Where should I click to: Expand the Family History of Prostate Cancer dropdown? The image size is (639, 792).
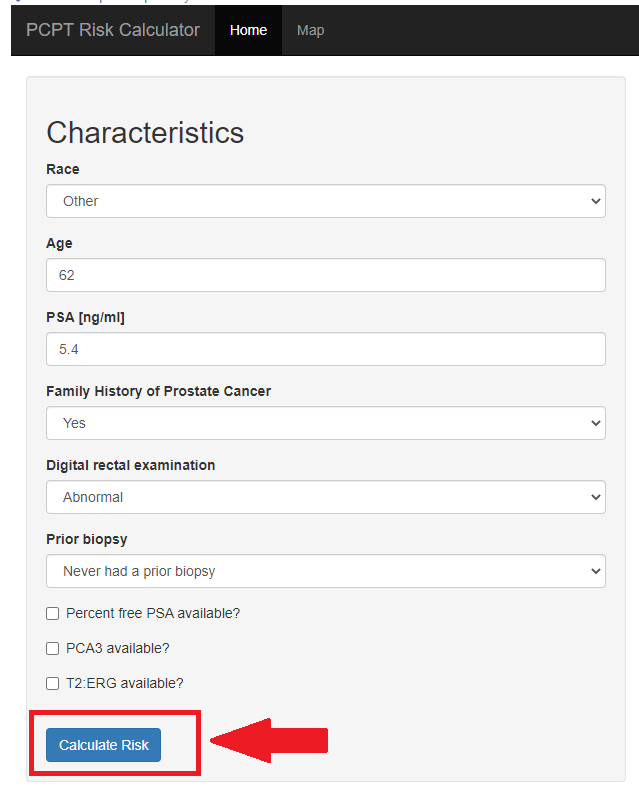click(326, 423)
